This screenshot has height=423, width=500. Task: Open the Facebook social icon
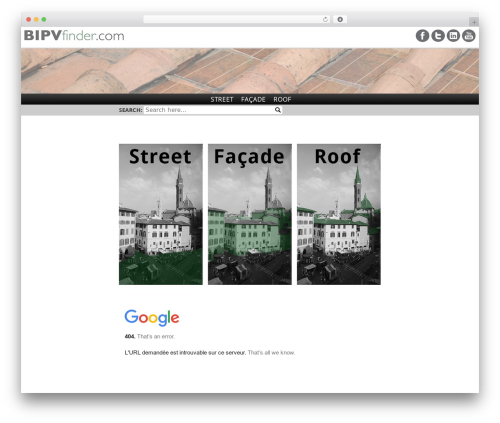point(422,36)
